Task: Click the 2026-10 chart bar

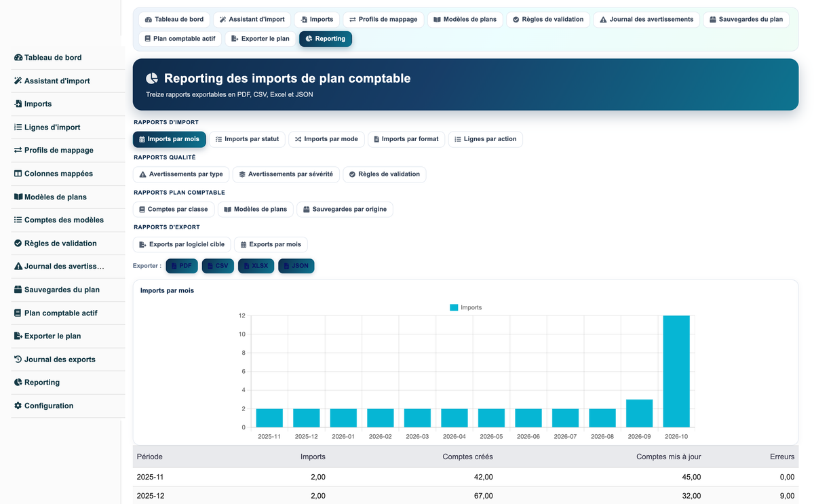Action: coord(676,371)
